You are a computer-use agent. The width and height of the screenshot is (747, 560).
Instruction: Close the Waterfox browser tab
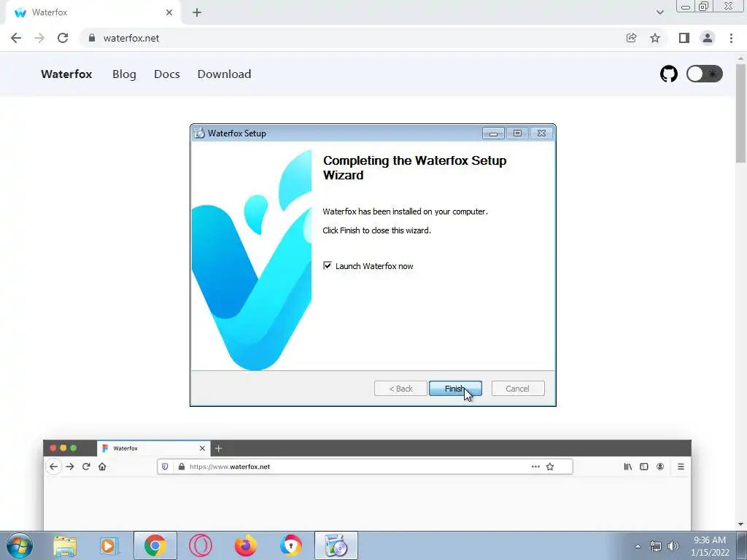[169, 12]
